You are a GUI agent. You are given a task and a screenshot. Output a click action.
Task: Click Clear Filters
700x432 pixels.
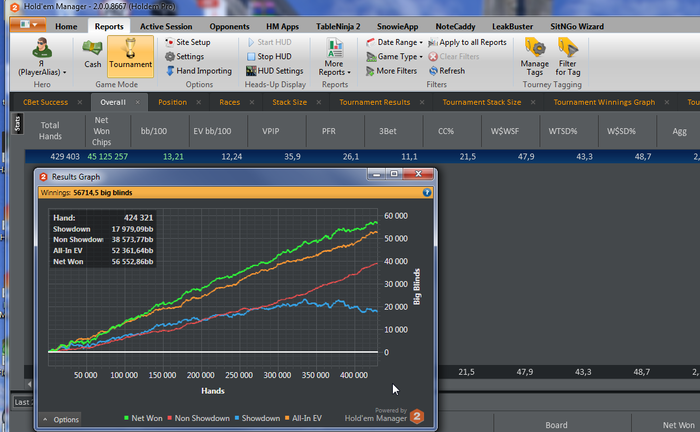tap(454, 56)
